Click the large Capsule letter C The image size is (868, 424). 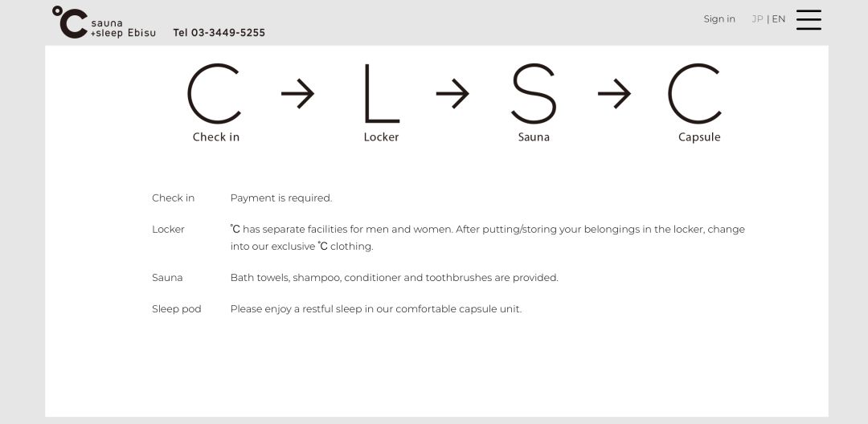coord(695,94)
